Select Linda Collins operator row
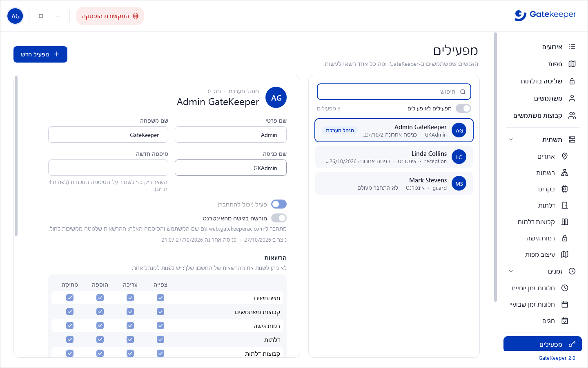Viewport: 588px width, 368px height. pos(394,157)
